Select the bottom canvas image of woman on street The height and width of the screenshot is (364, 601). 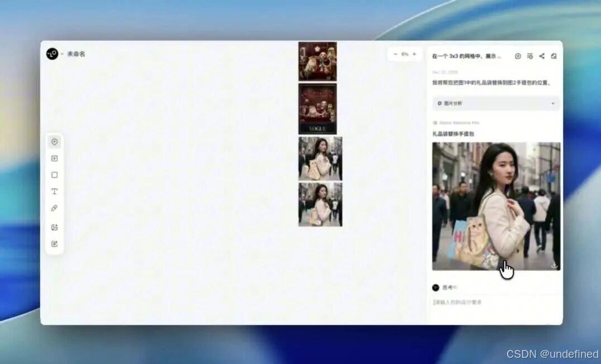click(x=320, y=204)
